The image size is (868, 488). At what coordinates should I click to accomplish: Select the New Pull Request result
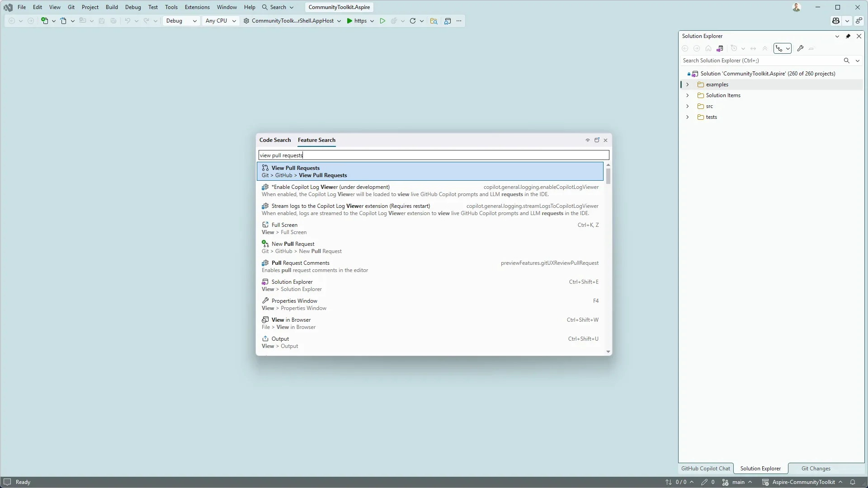pyautogui.click(x=430, y=248)
